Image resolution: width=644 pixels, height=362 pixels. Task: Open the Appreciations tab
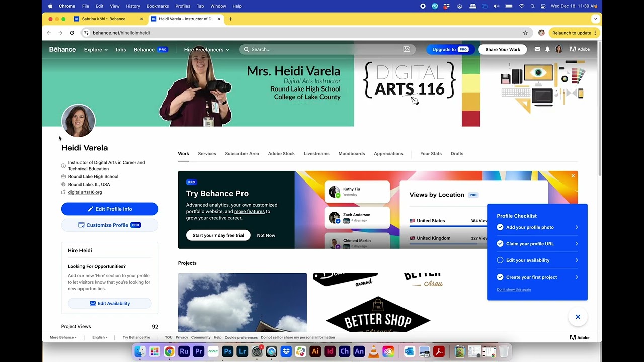[x=388, y=154]
